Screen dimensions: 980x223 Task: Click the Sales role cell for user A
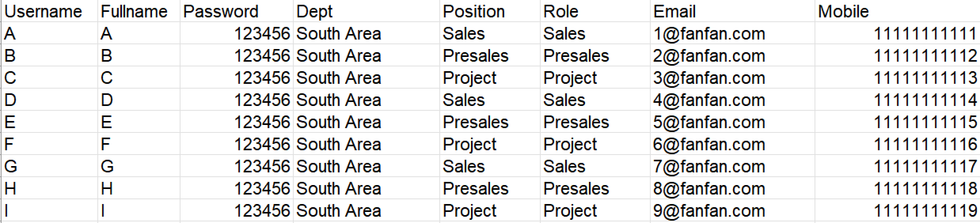tap(564, 34)
